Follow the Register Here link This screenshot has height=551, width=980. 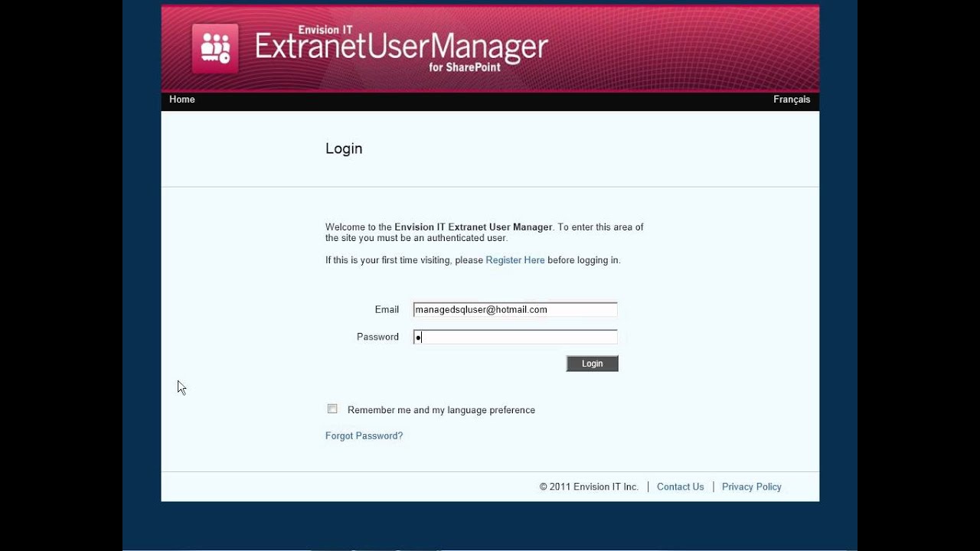515,260
